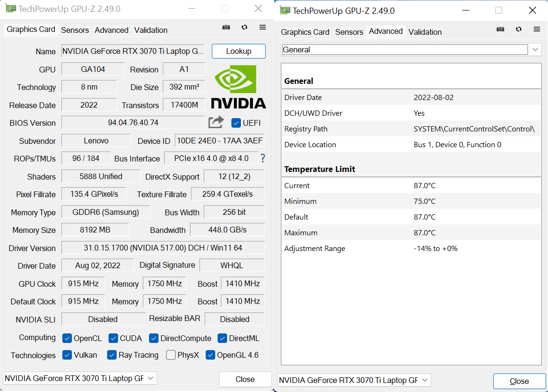Take a screenshot using camera icon in left window
This screenshot has height=392, width=548.
click(226, 27)
